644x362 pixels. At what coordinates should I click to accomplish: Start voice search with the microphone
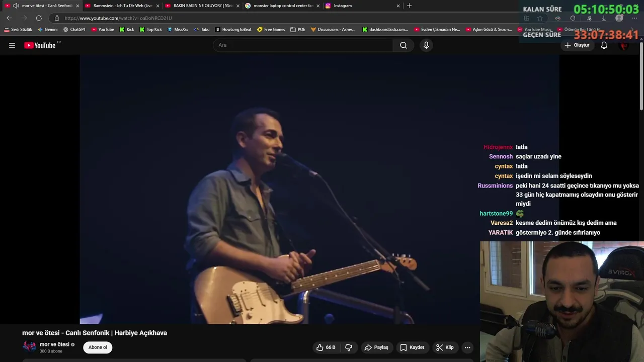426,45
